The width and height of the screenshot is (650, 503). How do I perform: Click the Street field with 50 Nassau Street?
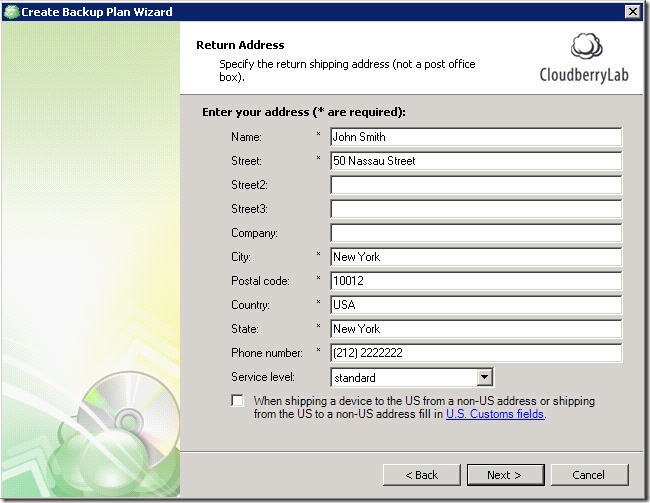[476, 161]
